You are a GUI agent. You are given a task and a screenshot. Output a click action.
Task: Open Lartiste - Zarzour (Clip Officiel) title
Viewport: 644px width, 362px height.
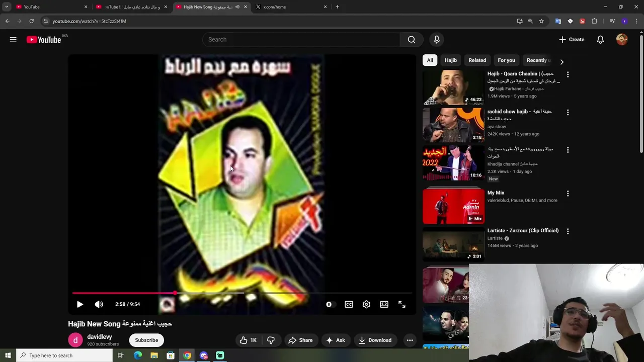tap(523, 231)
